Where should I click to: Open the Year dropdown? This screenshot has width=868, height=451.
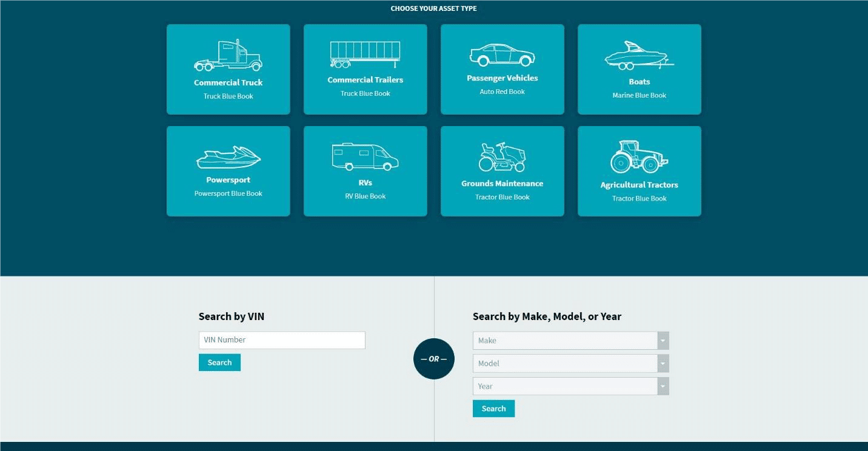coord(571,386)
